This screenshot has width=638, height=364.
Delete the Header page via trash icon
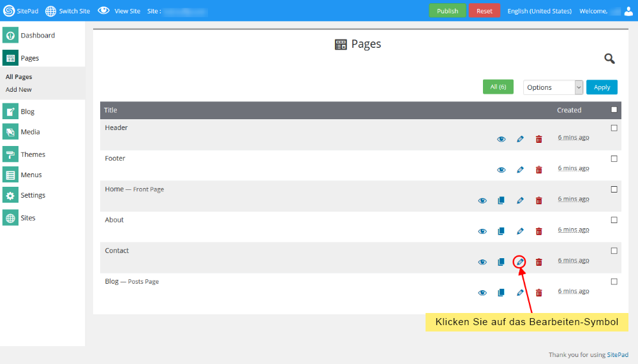[x=538, y=139]
